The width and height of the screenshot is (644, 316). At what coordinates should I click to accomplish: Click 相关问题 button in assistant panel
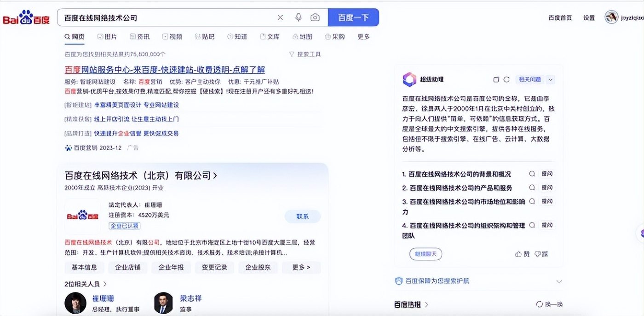pyautogui.click(x=530, y=80)
